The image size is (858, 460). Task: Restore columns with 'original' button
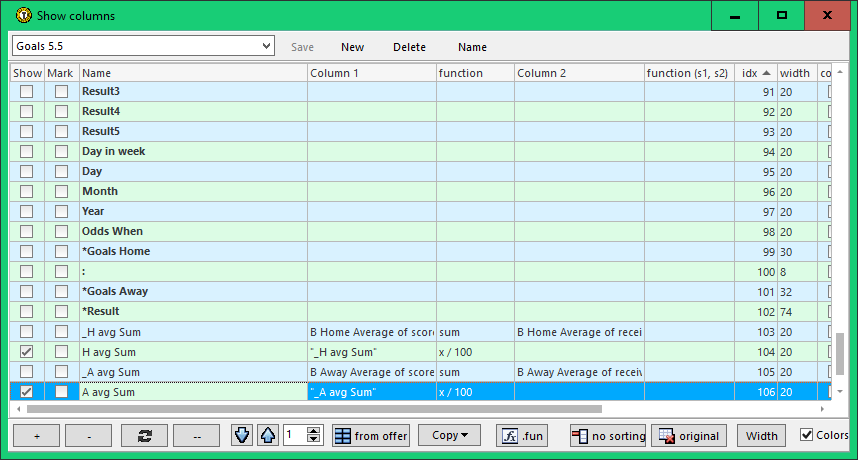click(x=688, y=436)
